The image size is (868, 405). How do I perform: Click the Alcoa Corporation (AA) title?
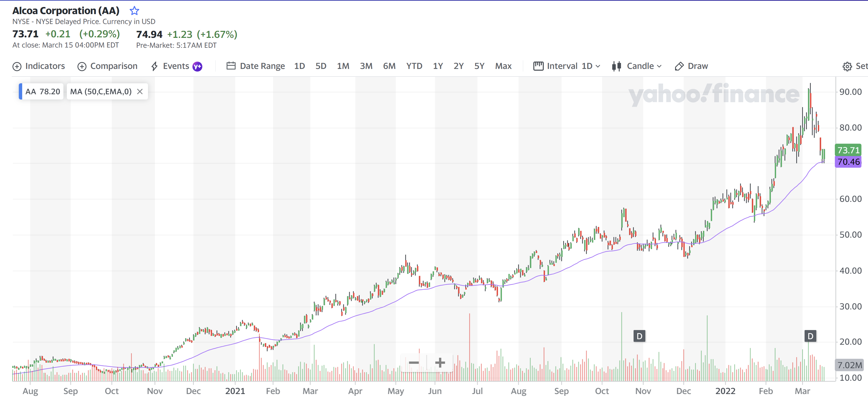(66, 11)
